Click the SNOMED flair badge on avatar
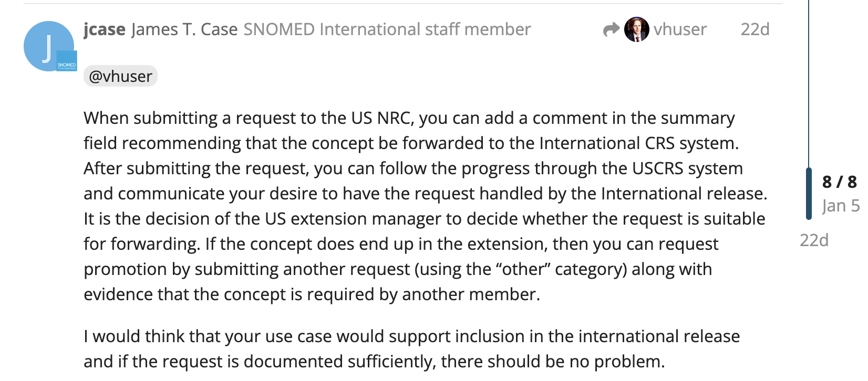Image resolution: width=868 pixels, height=381 pixels. coord(67,61)
